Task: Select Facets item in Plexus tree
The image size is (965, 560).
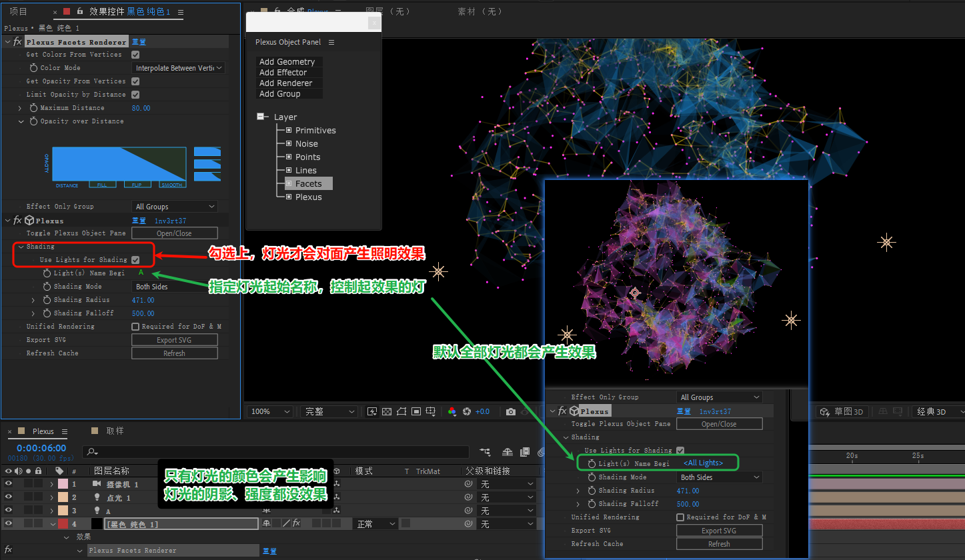Action: click(308, 183)
